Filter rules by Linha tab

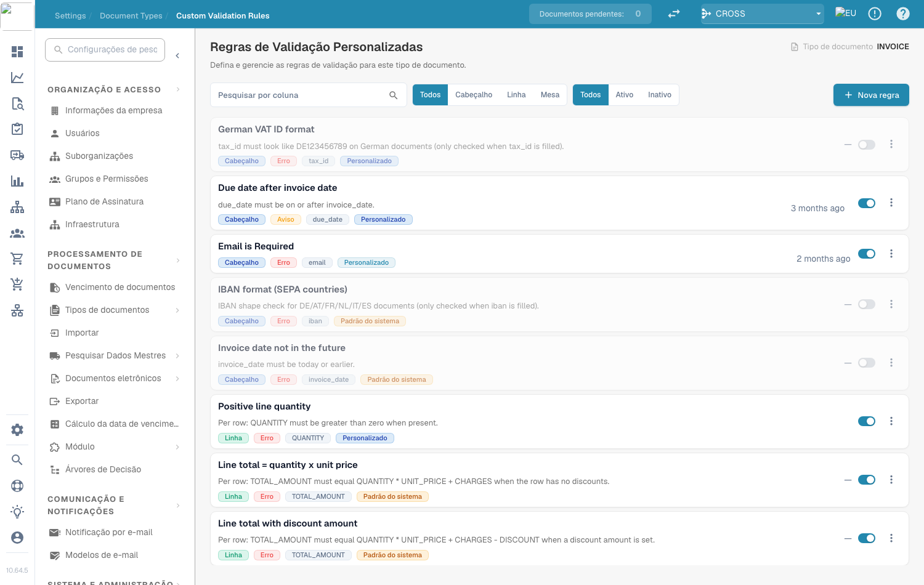516,95
